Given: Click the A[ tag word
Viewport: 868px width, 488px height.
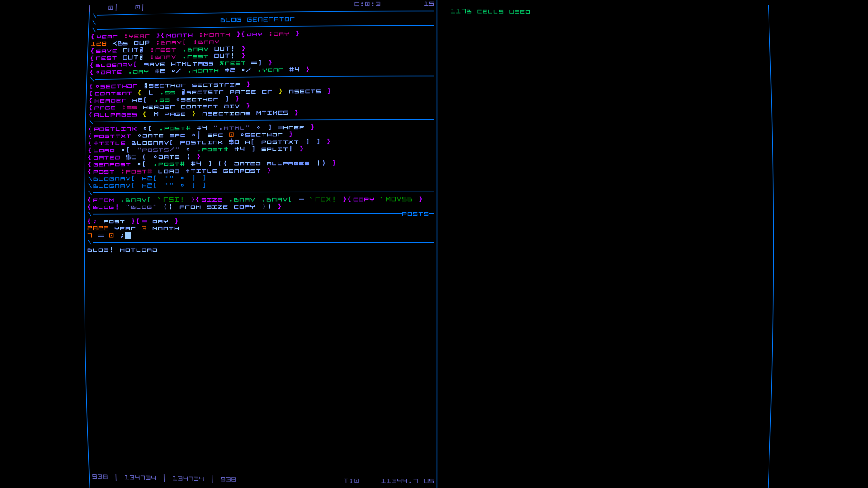Looking at the screenshot, I should coord(250,142).
